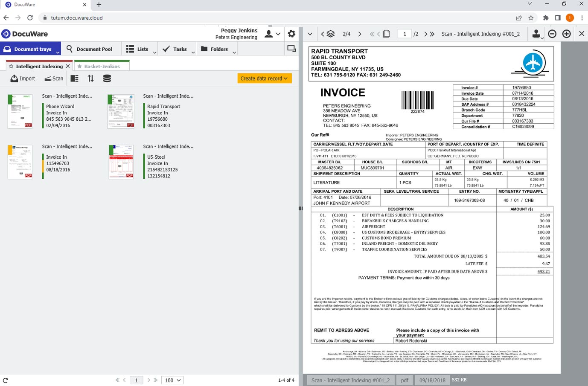Viewport: 588px width, 386px height.
Task: Click the 09/18/2018 date label
Action: coord(432,380)
